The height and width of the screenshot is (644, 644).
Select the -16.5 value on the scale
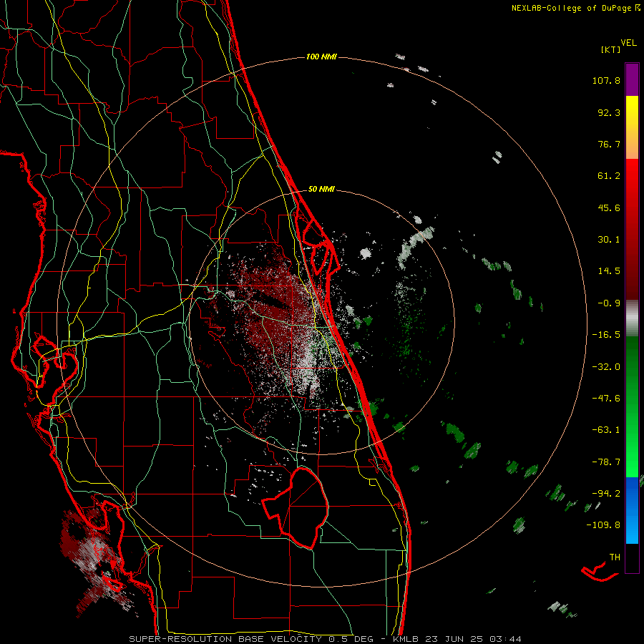tap(606, 335)
